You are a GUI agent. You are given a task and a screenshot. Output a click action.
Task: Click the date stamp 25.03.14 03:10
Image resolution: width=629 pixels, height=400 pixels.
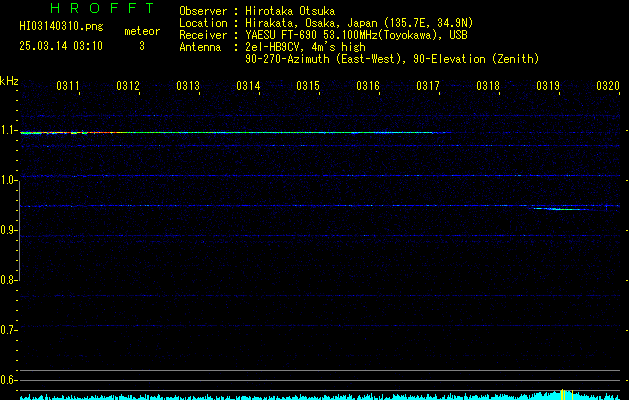click(61, 46)
